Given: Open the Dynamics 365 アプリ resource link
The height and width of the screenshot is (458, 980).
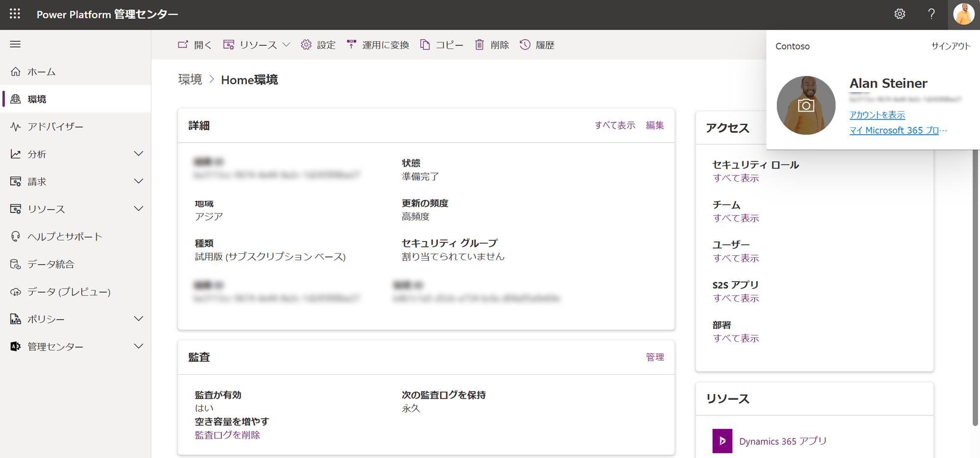Looking at the screenshot, I should point(783,441).
